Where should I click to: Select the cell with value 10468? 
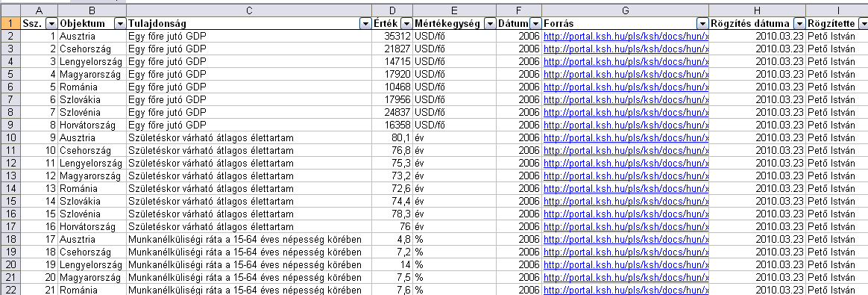392,87
